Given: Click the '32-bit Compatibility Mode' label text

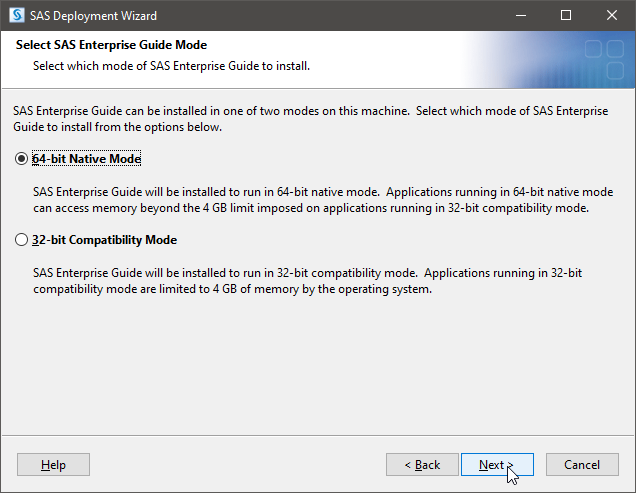Looking at the screenshot, I should [x=104, y=240].
